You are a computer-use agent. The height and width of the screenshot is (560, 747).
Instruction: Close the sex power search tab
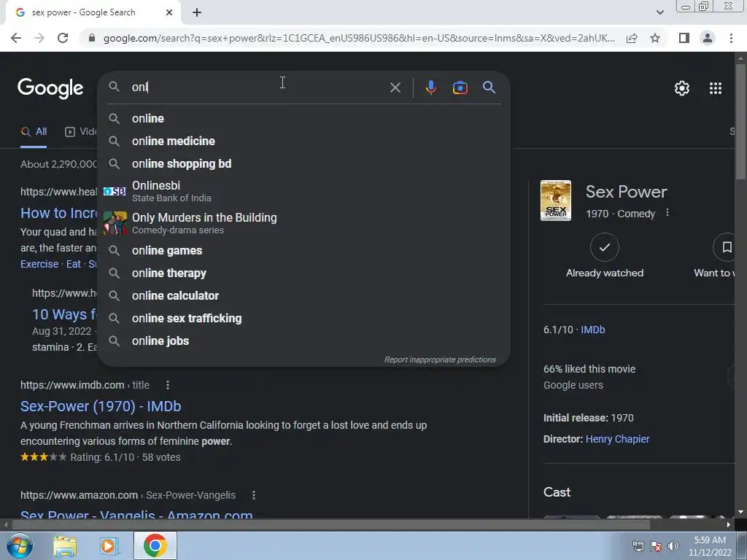click(x=169, y=12)
